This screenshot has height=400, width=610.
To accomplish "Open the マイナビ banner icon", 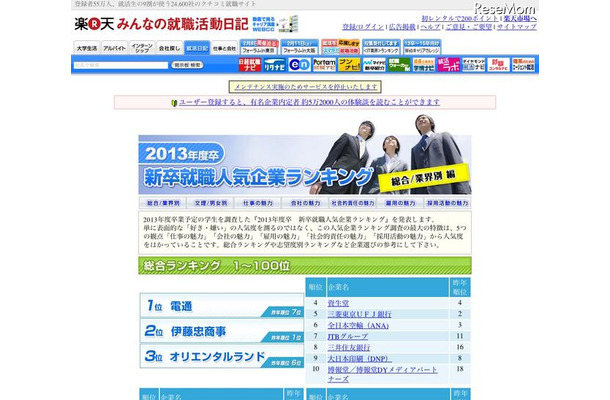I will [374, 65].
